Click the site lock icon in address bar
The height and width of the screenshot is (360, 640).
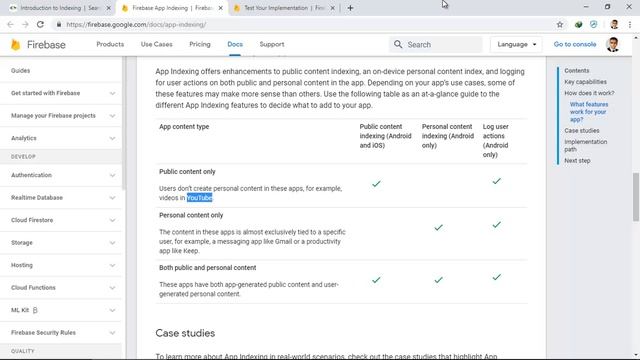click(59, 24)
